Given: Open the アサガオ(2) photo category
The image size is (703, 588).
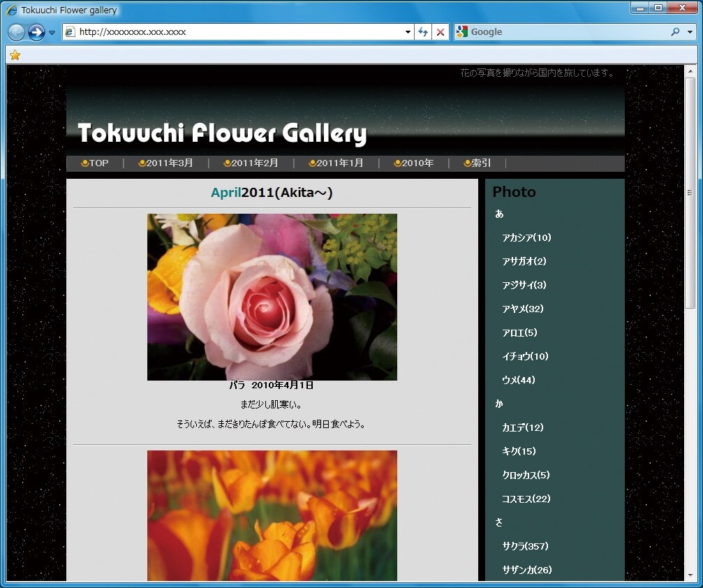Looking at the screenshot, I should pyautogui.click(x=524, y=261).
